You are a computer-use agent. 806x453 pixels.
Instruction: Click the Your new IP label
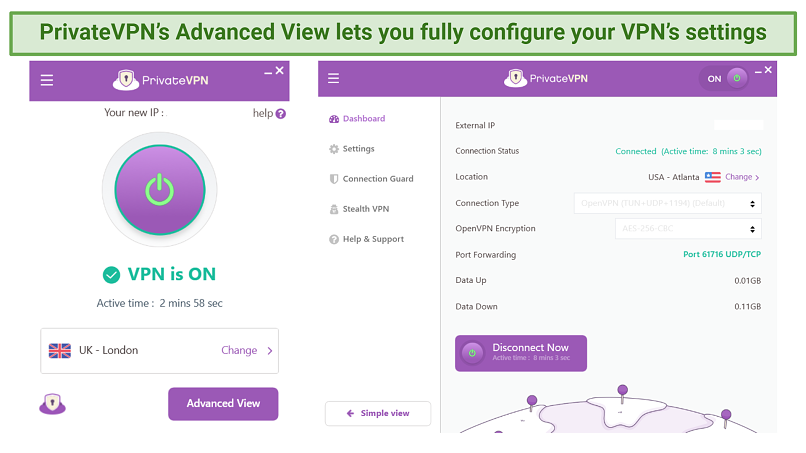click(134, 113)
